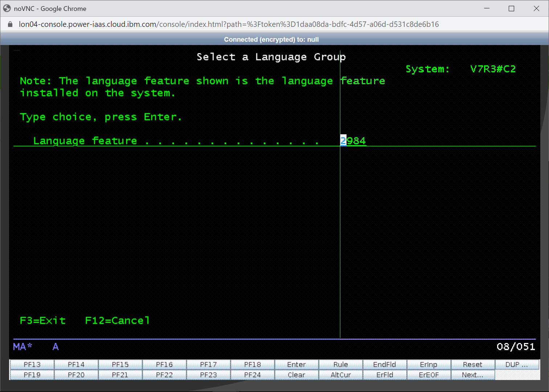This screenshot has width=549, height=392.
Task: Click the cursor position indicator 08/051
Action: point(516,347)
